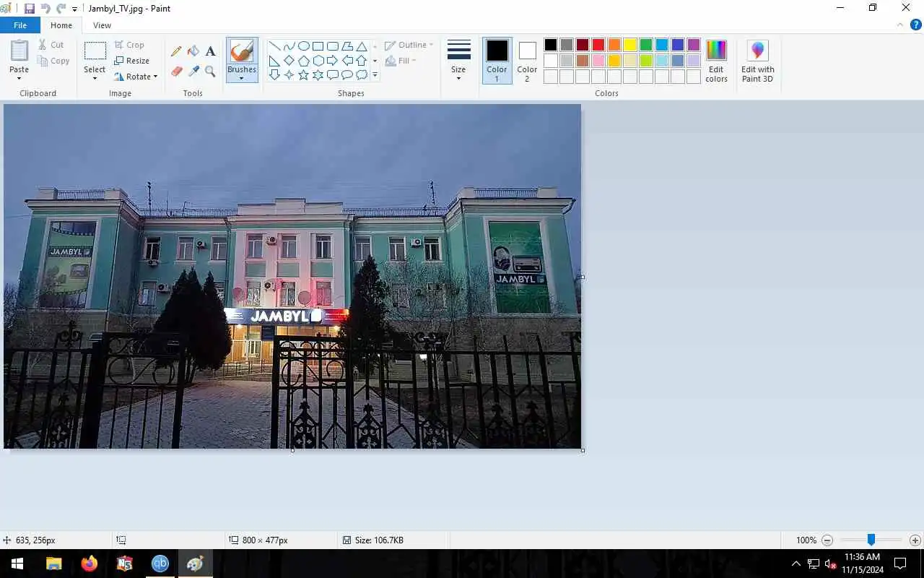Switch to the View tab
Screen dimensions: 924x578
click(x=102, y=25)
